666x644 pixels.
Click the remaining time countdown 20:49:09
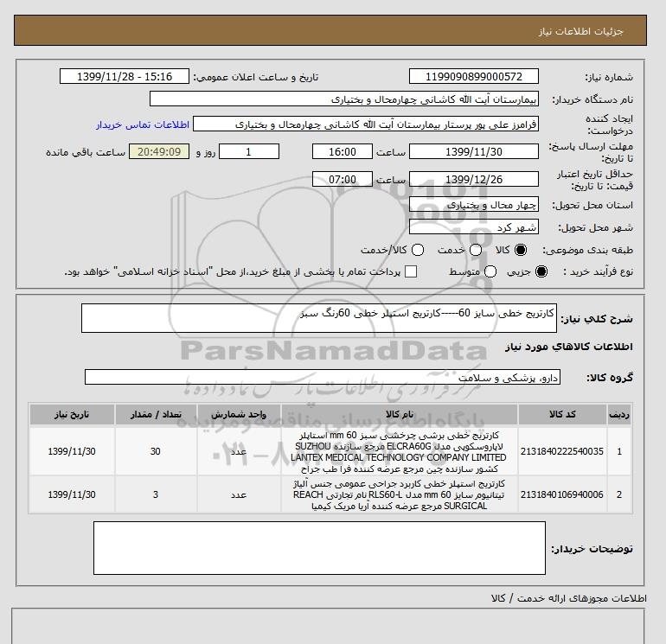pyautogui.click(x=159, y=151)
